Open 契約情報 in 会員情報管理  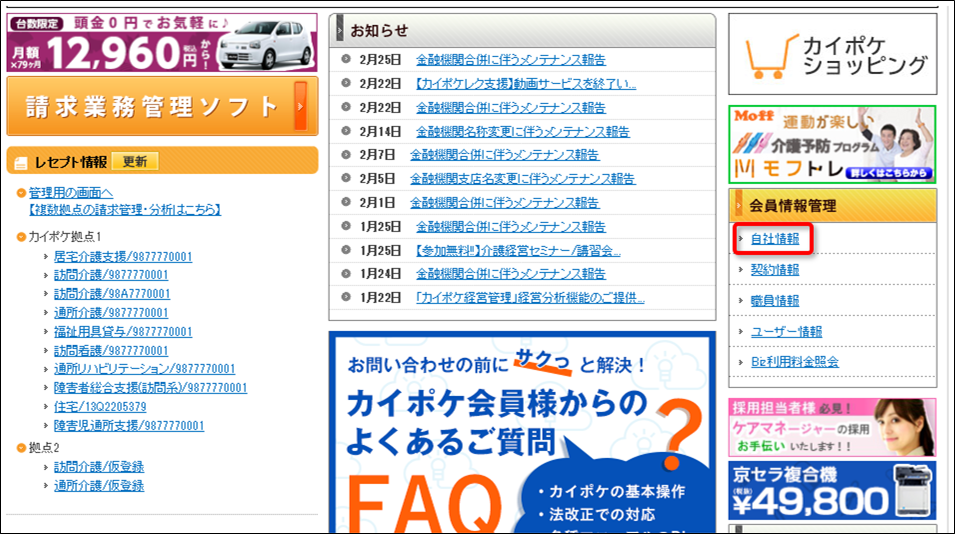coord(775,269)
